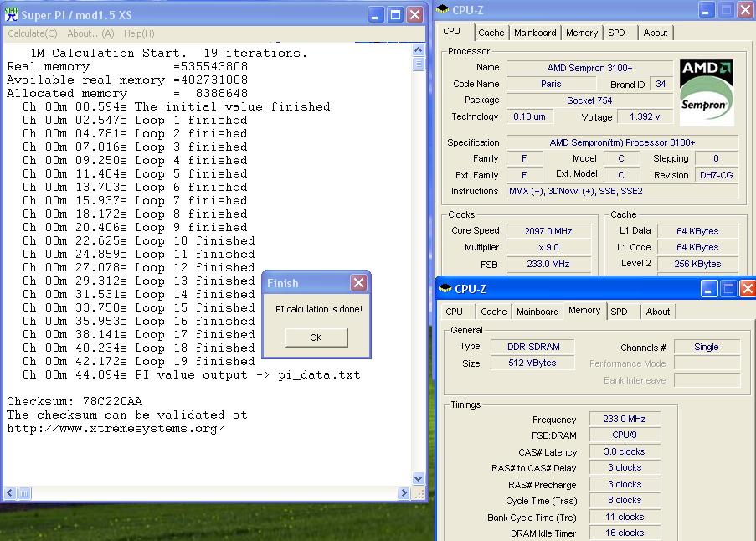Maximize the Super PI window
The image size is (756, 541).
coord(395,15)
